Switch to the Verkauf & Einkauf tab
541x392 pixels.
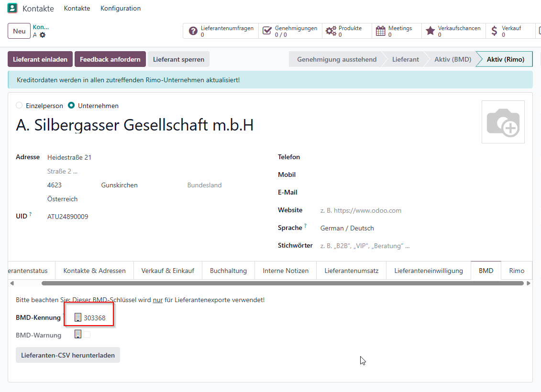(168, 271)
